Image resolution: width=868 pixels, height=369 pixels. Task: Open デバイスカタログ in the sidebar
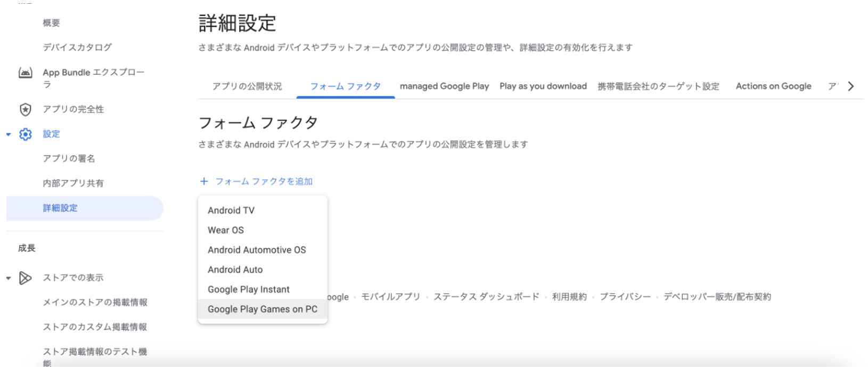point(77,47)
